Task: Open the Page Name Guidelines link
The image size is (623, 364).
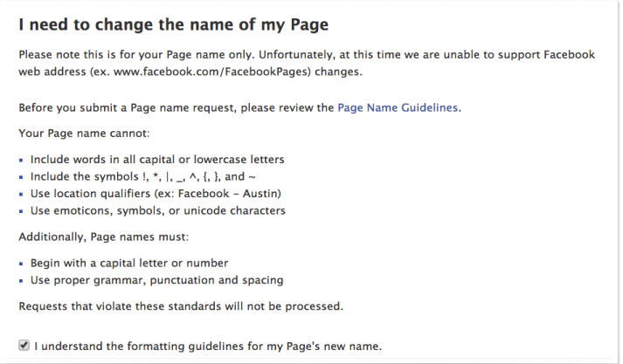Action: (x=398, y=107)
